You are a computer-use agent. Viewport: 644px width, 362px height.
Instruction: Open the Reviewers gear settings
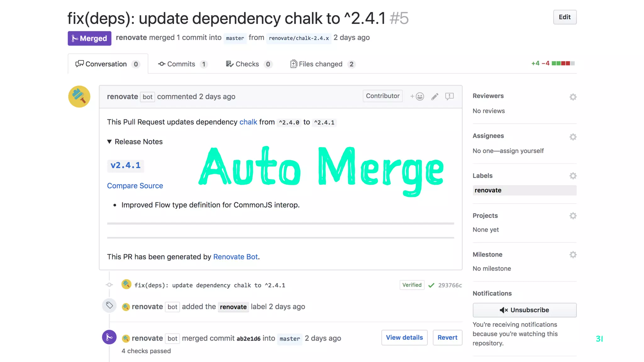point(573,97)
